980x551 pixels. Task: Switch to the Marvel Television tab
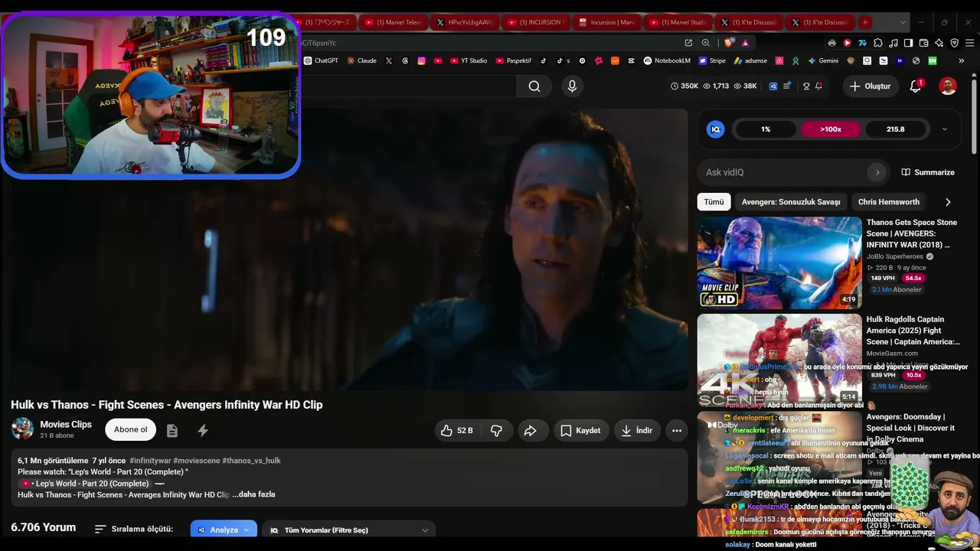click(394, 22)
